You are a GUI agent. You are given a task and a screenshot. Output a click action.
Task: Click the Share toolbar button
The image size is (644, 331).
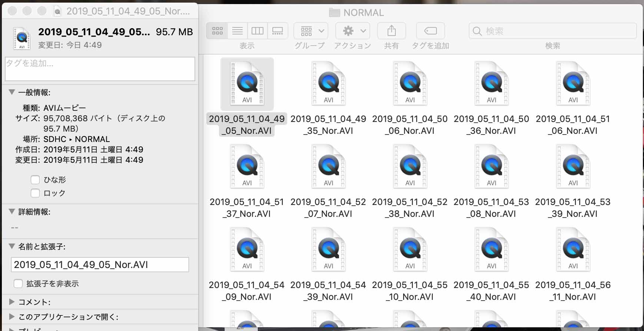point(392,31)
